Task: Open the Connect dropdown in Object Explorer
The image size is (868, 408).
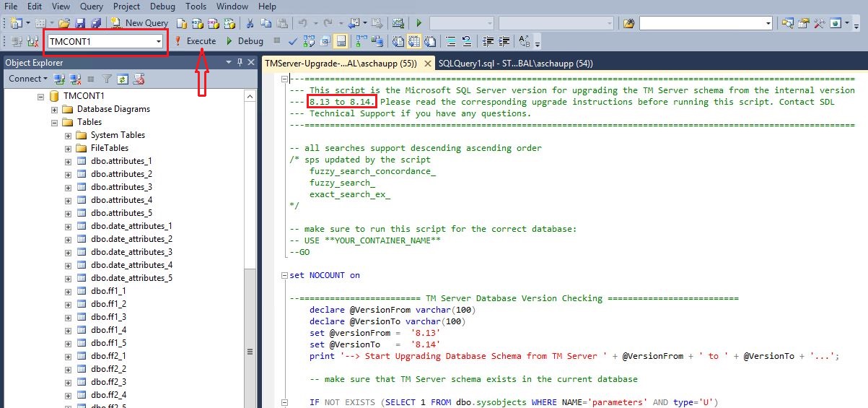Action: [x=27, y=79]
